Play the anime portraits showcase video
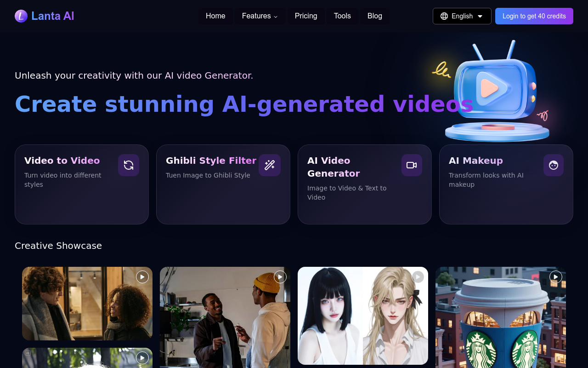The height and width of the screenshot is (368, 588). [x=418, y=277]
